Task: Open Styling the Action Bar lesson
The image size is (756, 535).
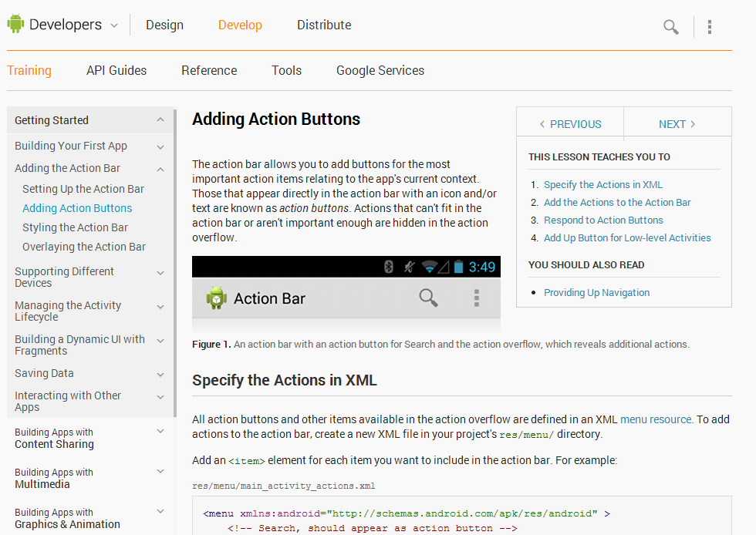Action: (75, 227)
